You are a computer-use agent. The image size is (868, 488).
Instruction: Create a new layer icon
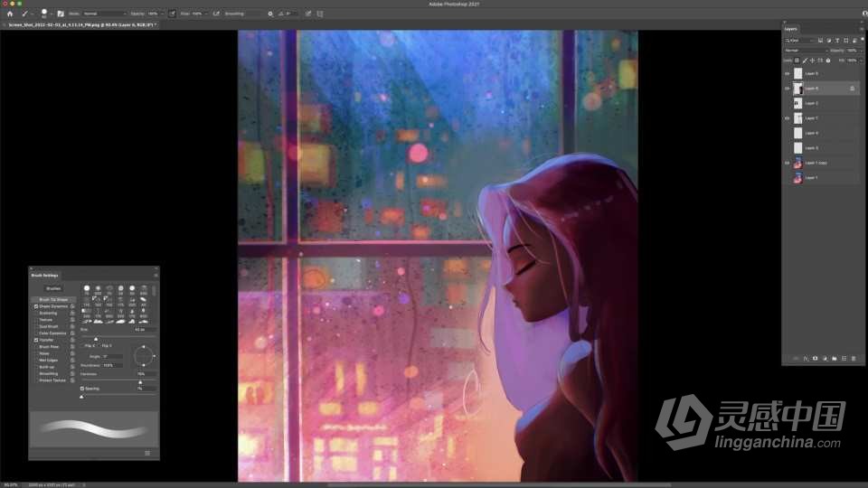(x=844, y=359)
